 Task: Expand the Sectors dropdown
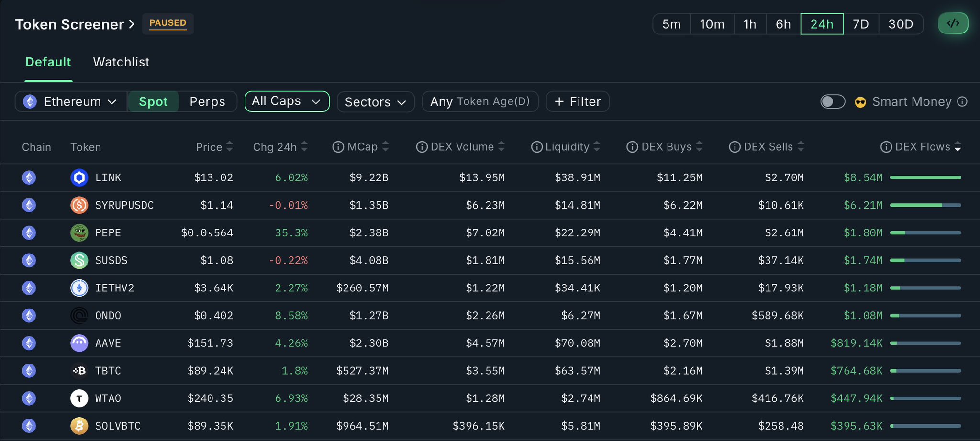coord(375,101)
